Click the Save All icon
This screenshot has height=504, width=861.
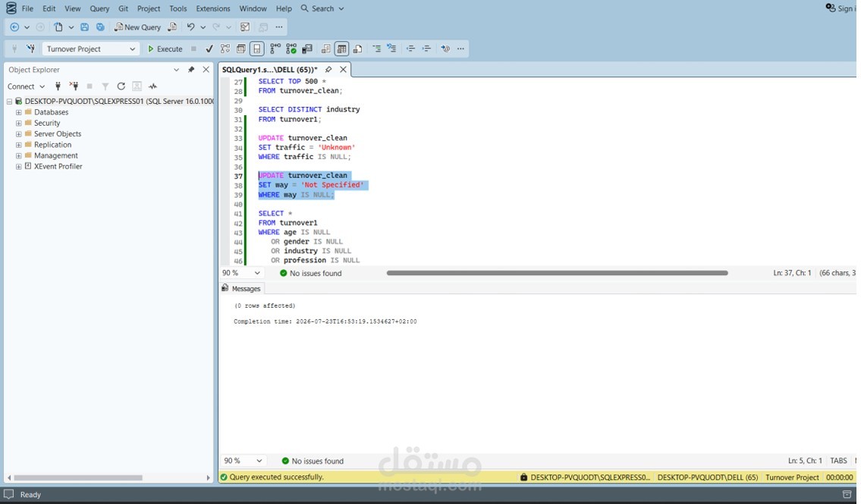click(100, 27)
